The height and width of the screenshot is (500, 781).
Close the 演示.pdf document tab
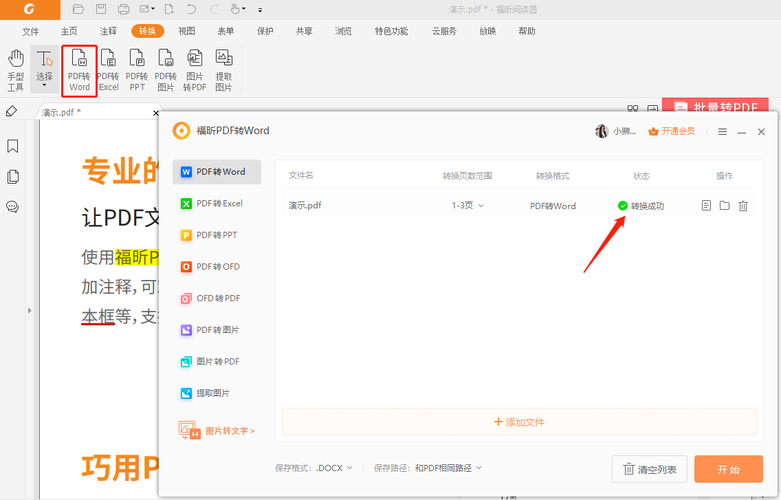tap(155, 113)
